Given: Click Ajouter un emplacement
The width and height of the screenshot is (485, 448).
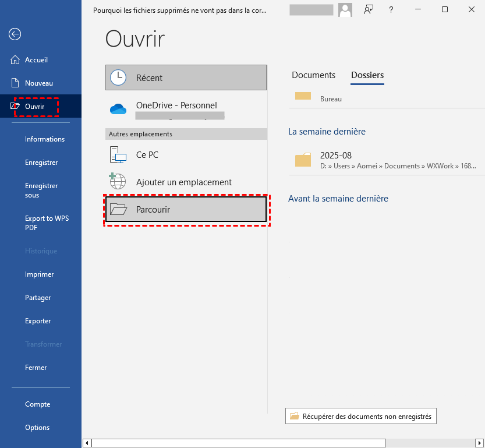Looking at the screenshot, I should [x=186, y=182].
